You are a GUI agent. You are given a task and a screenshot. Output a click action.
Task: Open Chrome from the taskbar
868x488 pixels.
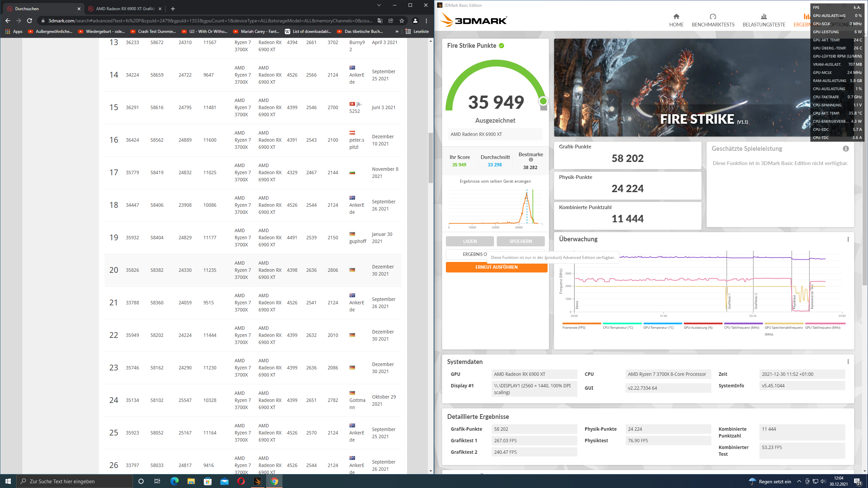tap(274, 481)
